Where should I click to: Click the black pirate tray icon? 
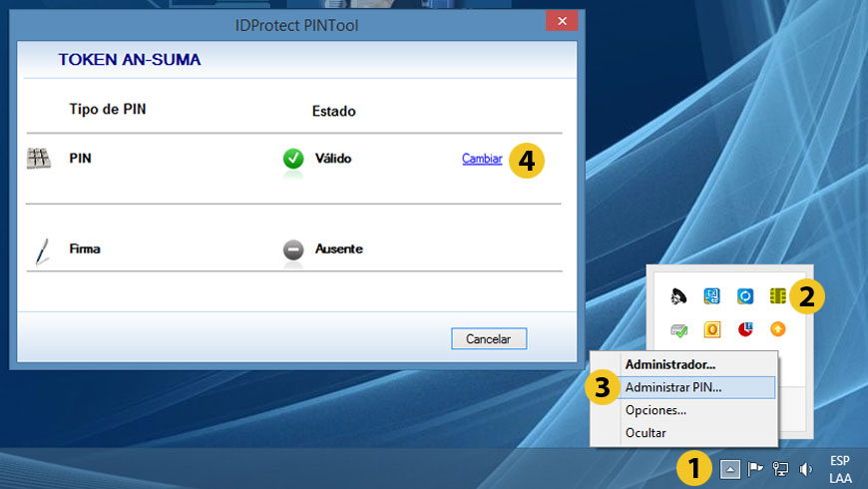click(x=678, y=296)
